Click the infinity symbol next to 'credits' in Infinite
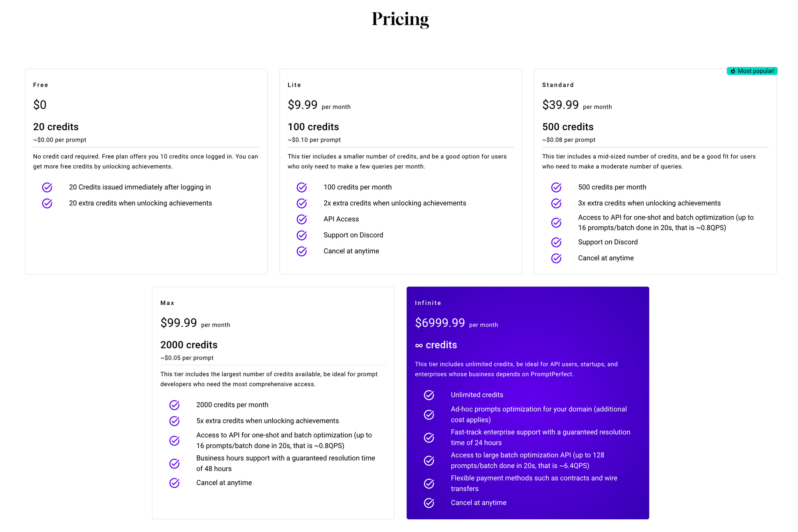Screen dimensions: 798x532 pos(419,344)
